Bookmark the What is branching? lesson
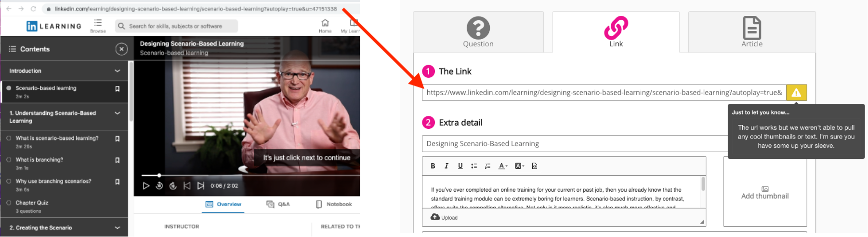 click(117, 160)
